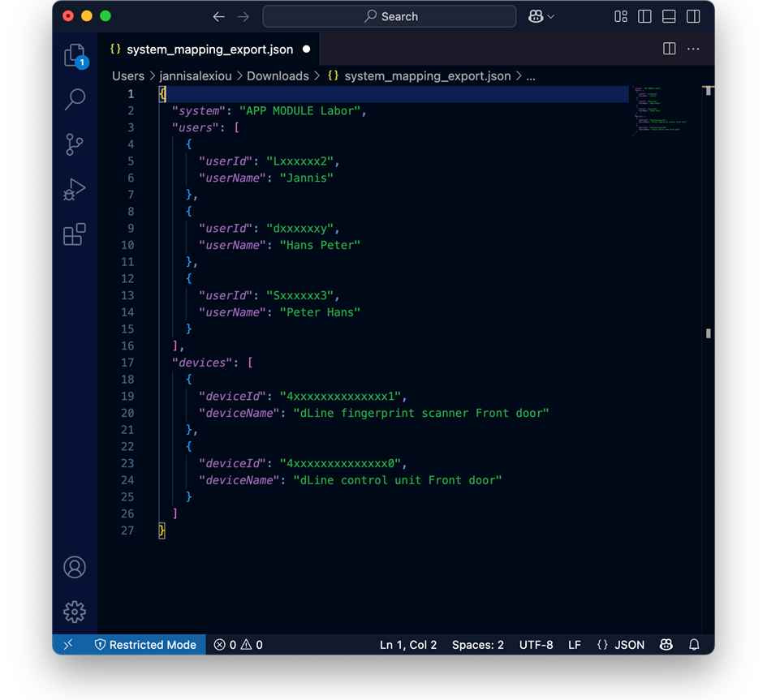The height and width of the screenshot is (700, 767).
Task: Open the Run and Debug view
Action: [x=75, y=190]
